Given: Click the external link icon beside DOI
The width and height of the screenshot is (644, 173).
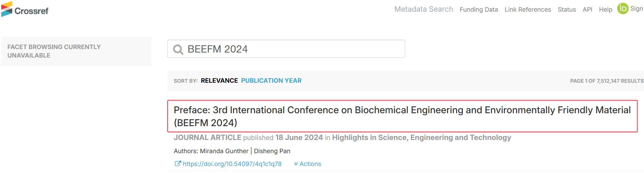Looking at the screenshot, I should pyautogui.click(x=178, y=164).
